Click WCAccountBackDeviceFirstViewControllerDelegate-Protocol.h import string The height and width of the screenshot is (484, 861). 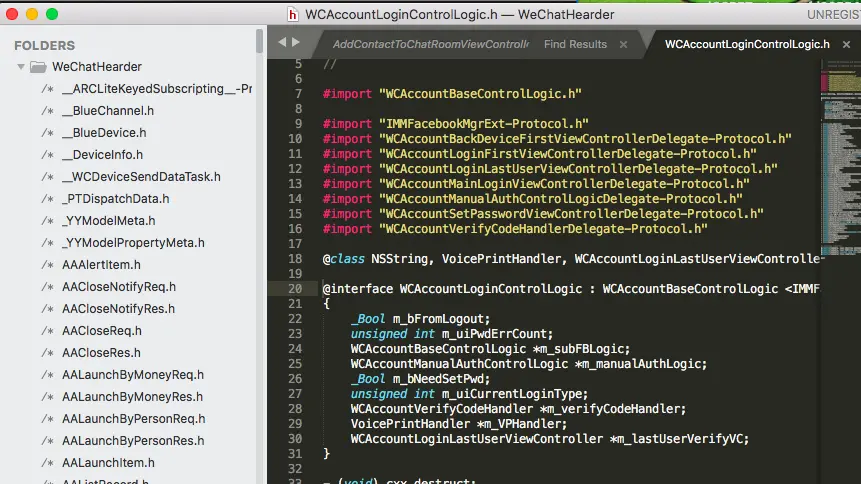coord(585,139)
